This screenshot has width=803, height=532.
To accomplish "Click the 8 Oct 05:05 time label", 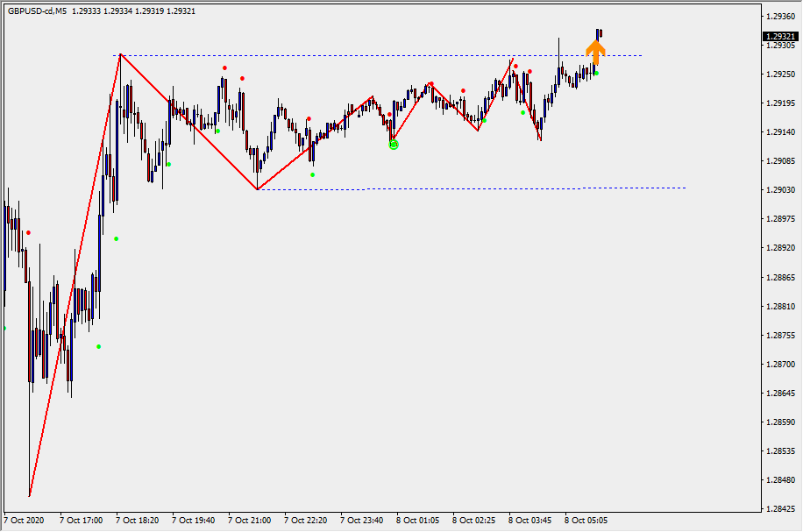I will [x=586, y=520].
